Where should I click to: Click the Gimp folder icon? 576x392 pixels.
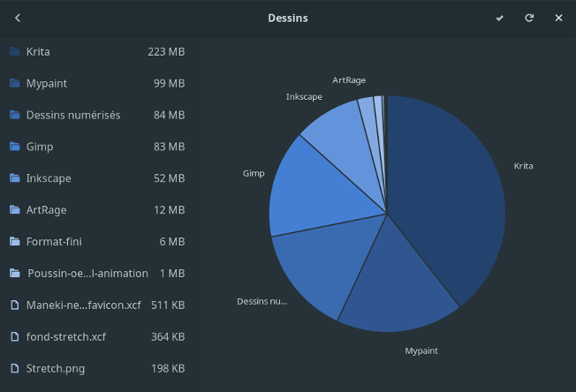15,147
